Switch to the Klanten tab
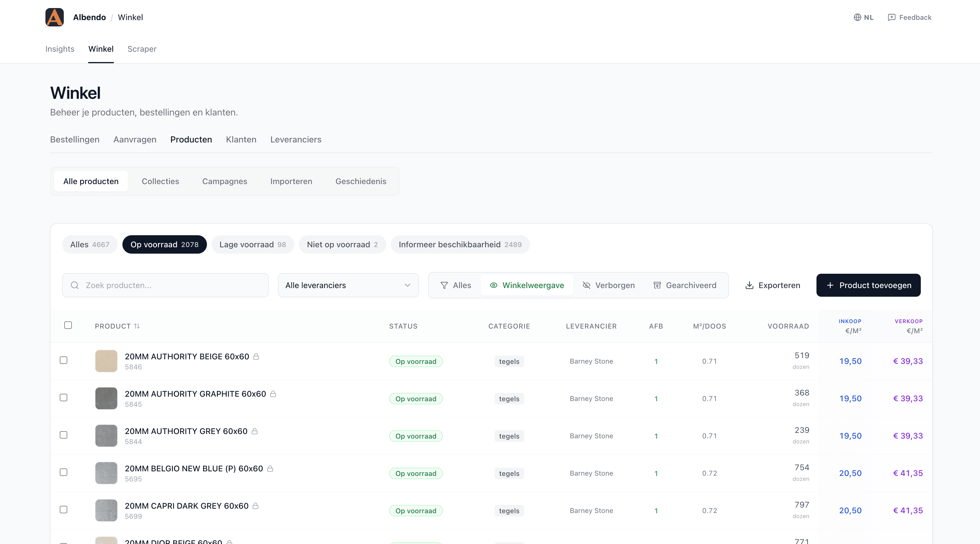 pos(241,140)
